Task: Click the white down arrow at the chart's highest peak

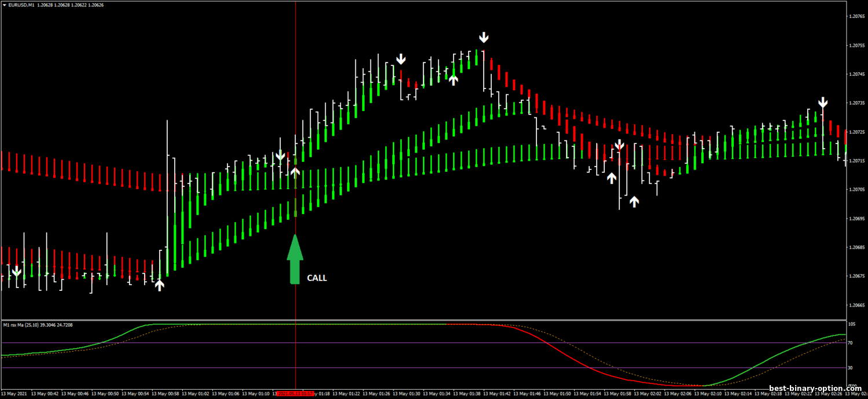Action: [x=484, y=38]
